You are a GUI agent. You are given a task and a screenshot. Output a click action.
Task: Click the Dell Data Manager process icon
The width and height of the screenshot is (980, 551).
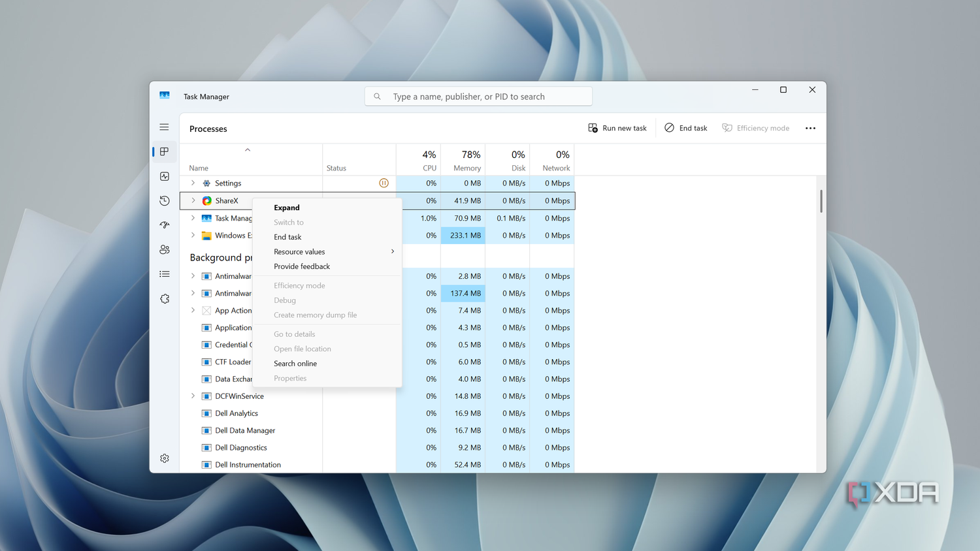coord(206,430)
